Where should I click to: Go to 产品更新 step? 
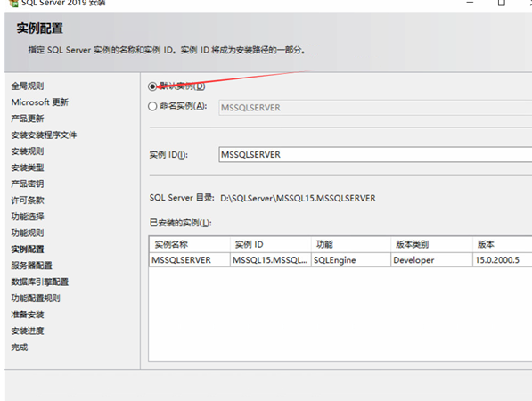point(28,119)
